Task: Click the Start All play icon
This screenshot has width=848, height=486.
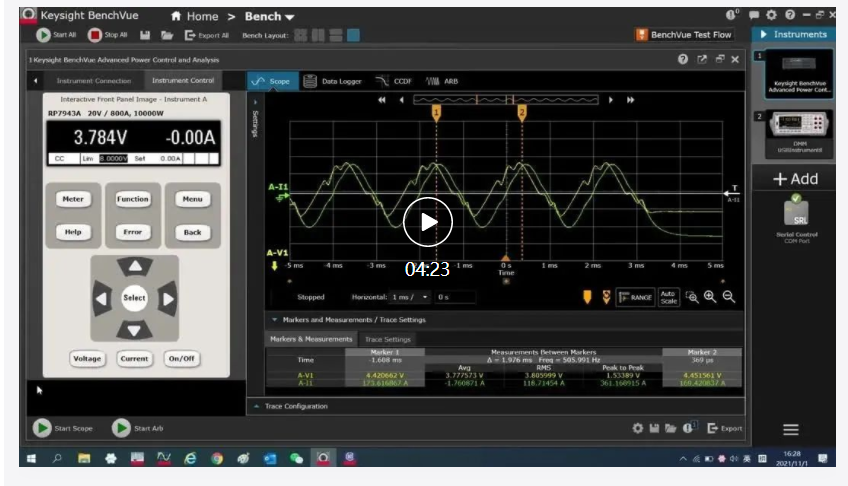Action: click(x=43, y=35)
